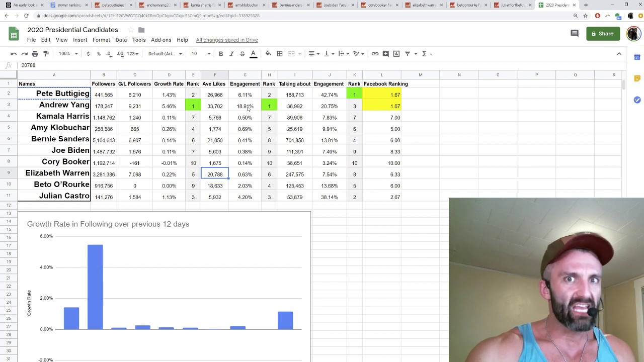Insert a comment
This screenshot has height=362, width=644.
tap(385, 54)
